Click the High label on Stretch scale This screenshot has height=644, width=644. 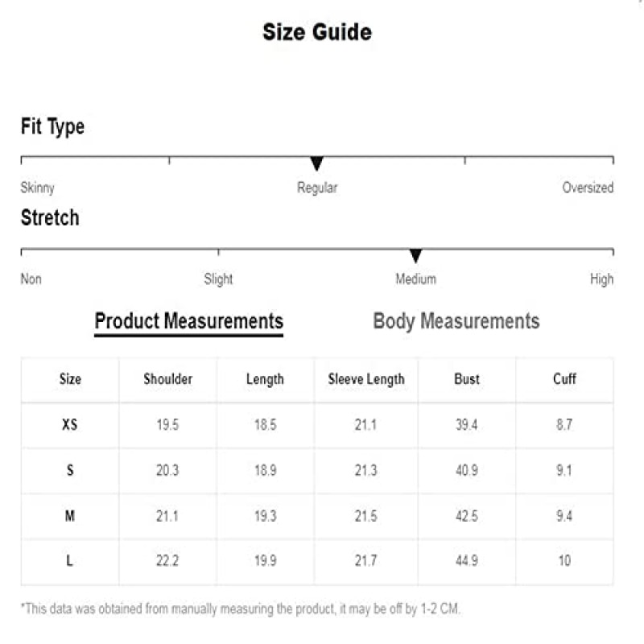coord(601,279)
